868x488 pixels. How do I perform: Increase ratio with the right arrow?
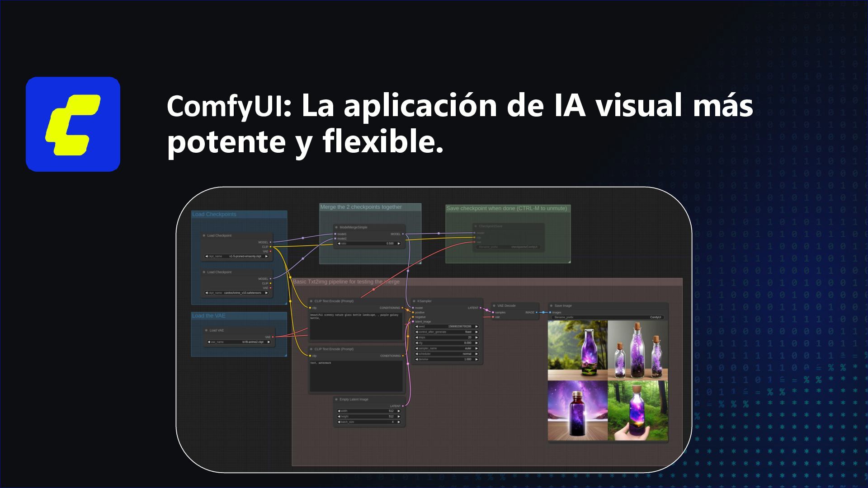(399, 244)
